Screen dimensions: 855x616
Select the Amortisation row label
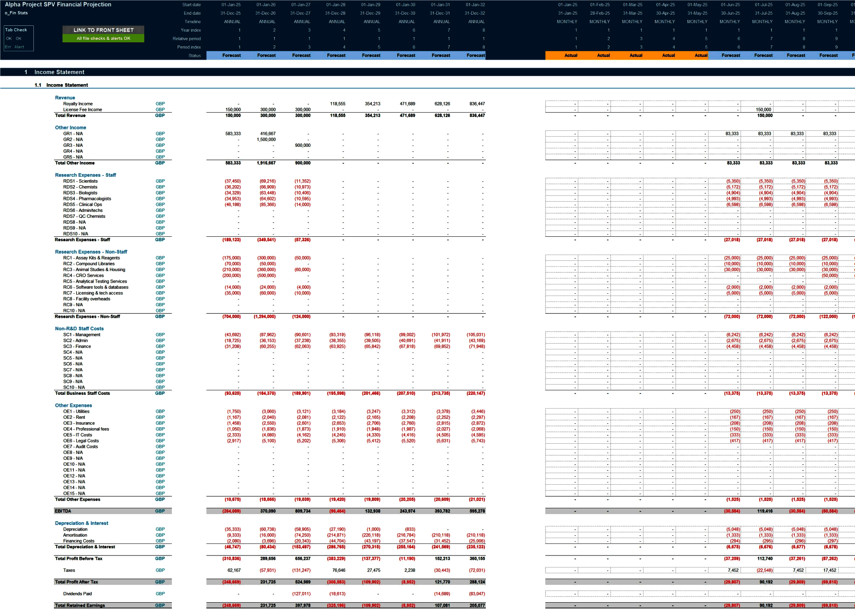[x=75, y=535]
